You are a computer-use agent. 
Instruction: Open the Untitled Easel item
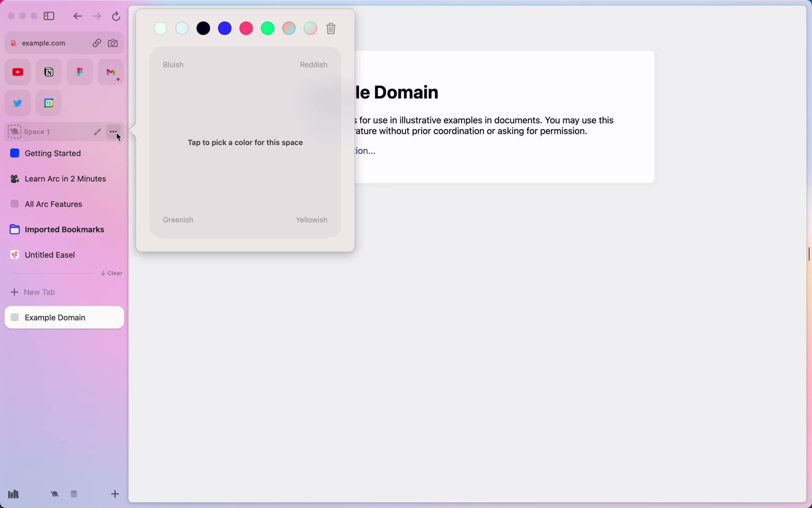49,254
